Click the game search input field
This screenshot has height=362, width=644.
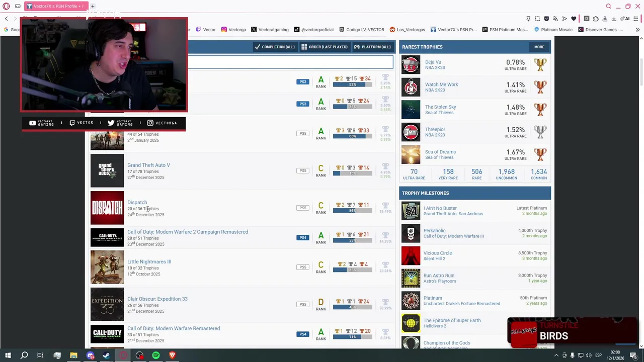[290, 62]
